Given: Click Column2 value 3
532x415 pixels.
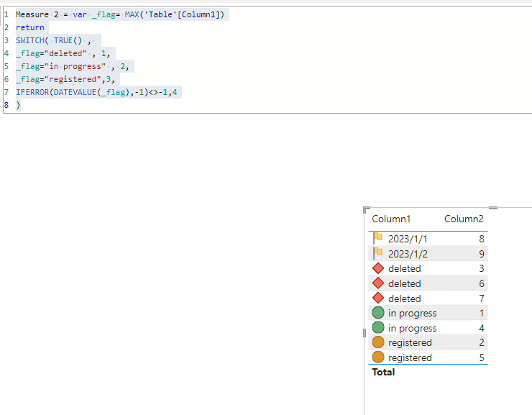Looking at the screenshot, I should point(482,268).
